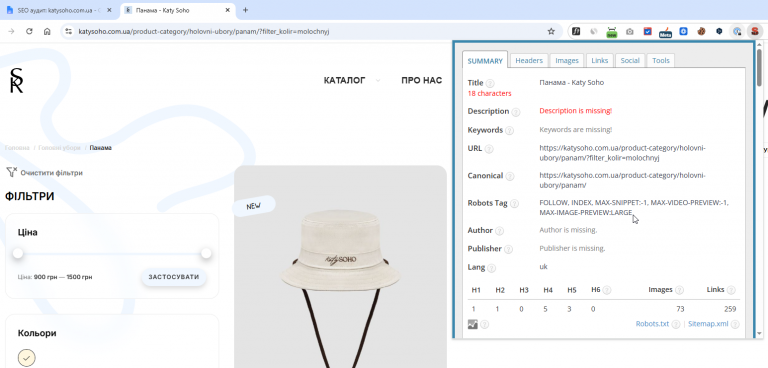The height and width of the screenshot is (368, 768).
Task: Click the dark hexagon extension icon
Action: (719, 31)
